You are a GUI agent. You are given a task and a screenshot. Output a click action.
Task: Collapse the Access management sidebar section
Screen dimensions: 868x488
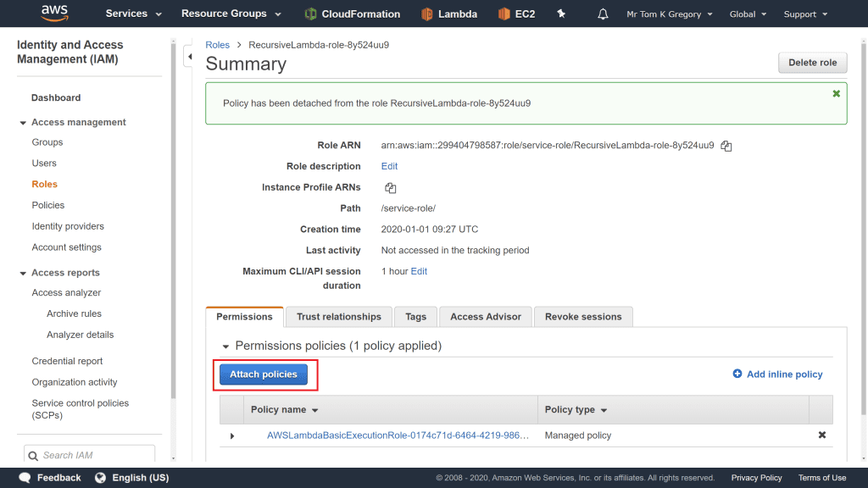23,123
